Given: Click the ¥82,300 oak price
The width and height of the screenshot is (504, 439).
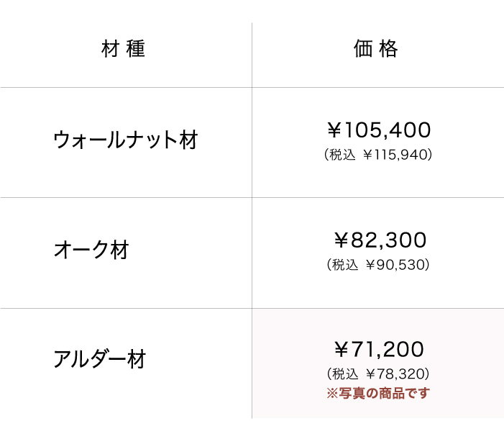Looking at the screenshot, I should (380, 240).
